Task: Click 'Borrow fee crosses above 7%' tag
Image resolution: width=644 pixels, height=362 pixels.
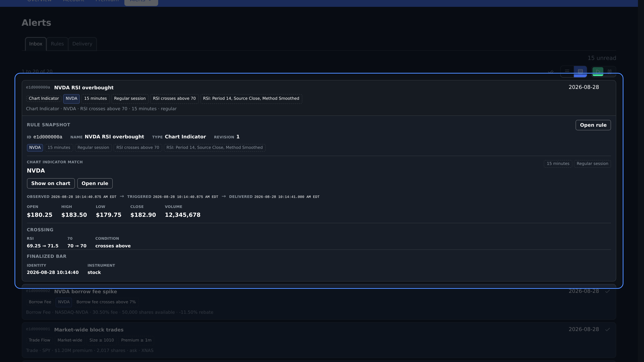Action: point(106,302)
